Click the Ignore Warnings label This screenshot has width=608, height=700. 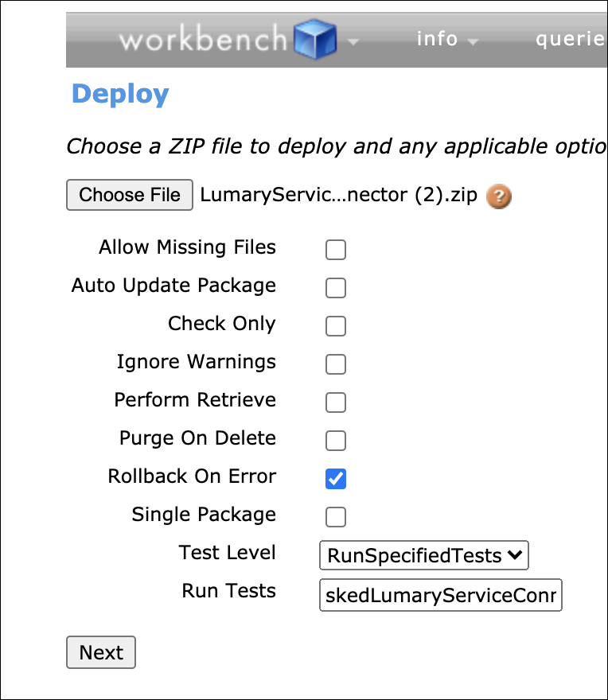click(x=197, y=362)
